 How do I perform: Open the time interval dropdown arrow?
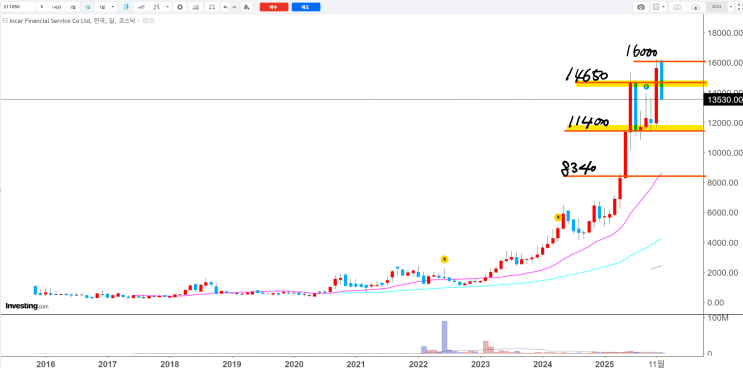[113, 7]
